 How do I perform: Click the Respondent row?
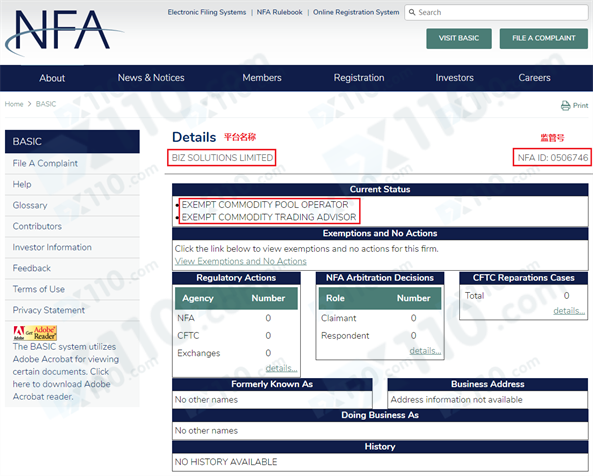tap(380, 336)
